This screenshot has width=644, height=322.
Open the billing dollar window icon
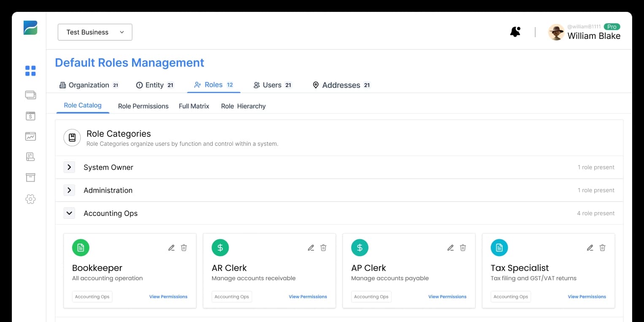tap(30, 116)
